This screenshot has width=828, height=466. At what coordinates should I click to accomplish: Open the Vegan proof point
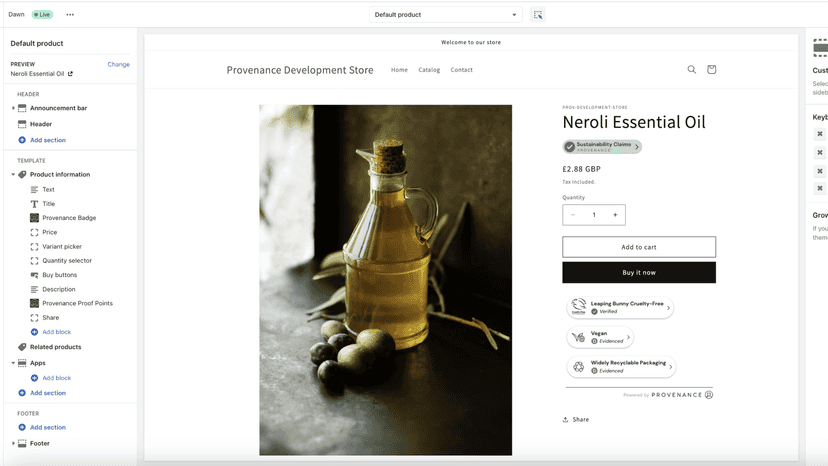600,337
